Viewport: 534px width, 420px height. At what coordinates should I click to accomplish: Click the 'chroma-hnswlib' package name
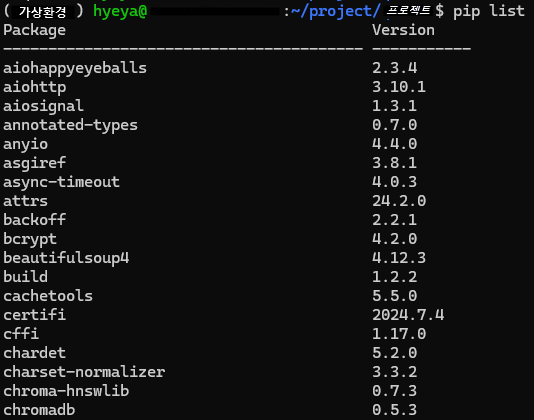coord(66,391)
